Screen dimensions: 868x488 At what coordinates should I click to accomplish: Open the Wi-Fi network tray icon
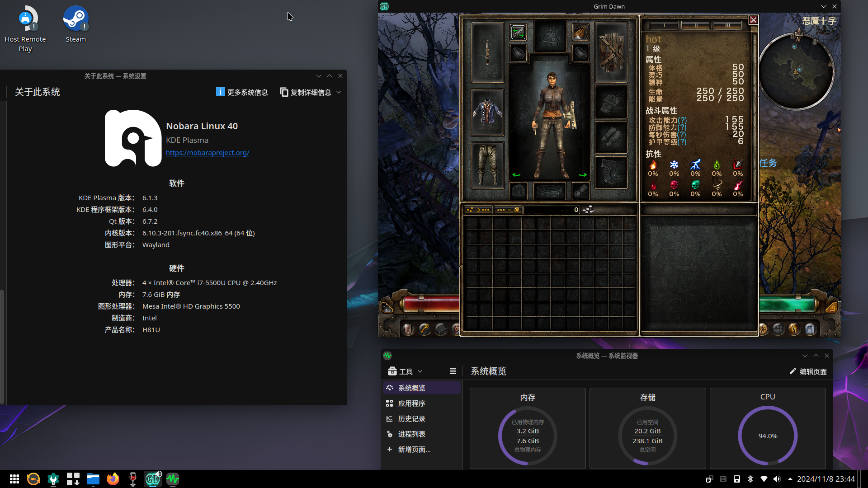(x=764, y=479)
